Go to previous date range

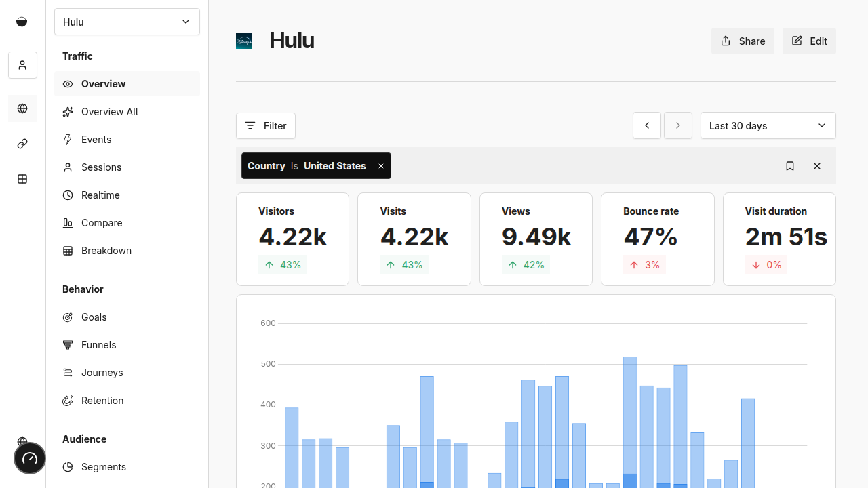coord(647,125)
